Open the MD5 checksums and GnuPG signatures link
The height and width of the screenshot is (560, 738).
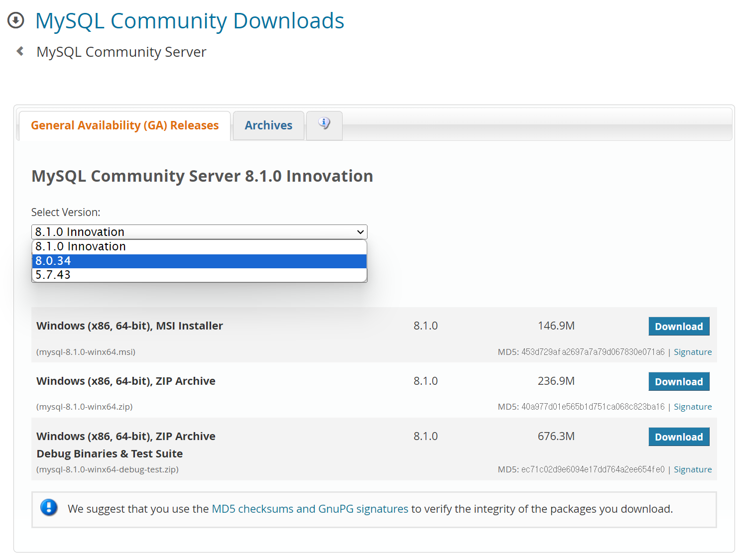[309, 508]
